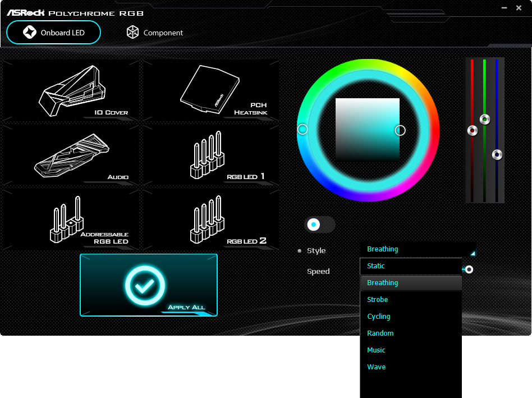Choose Static from the style list
532x398 pixels.
(x=411, y=266)
